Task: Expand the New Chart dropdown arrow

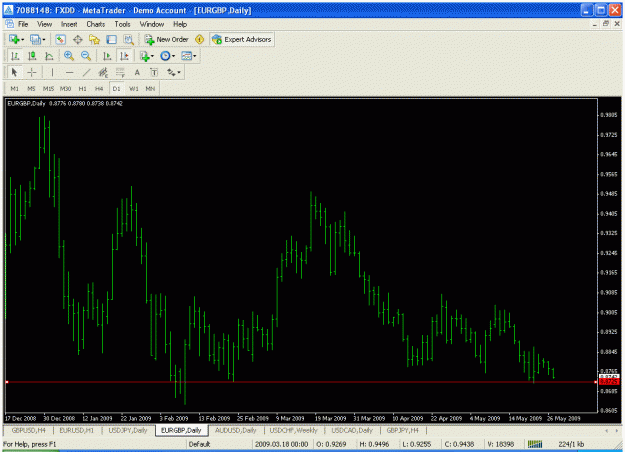Action: click(23, 40)
